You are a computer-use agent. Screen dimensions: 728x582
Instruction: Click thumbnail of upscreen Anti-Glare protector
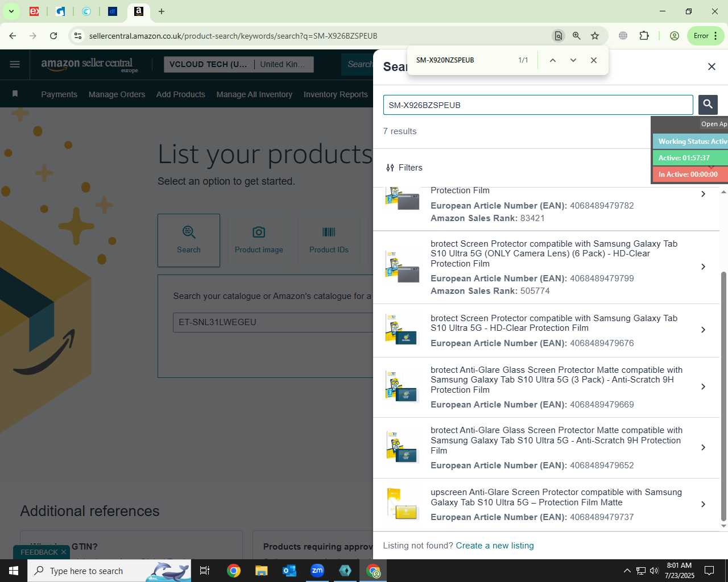[402, 504]
